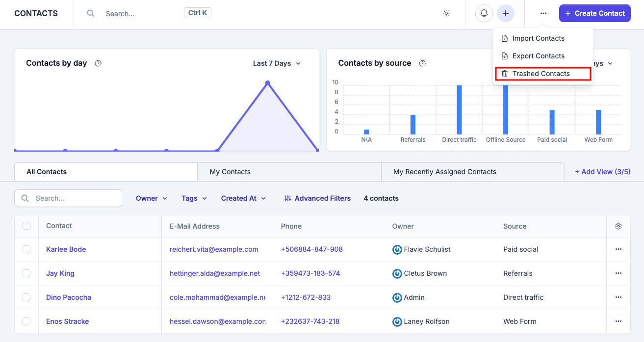Screen dimensions: 644x342
Task: Switch to My Recently Assigned Contacts tab
Action: click(473, 172)
